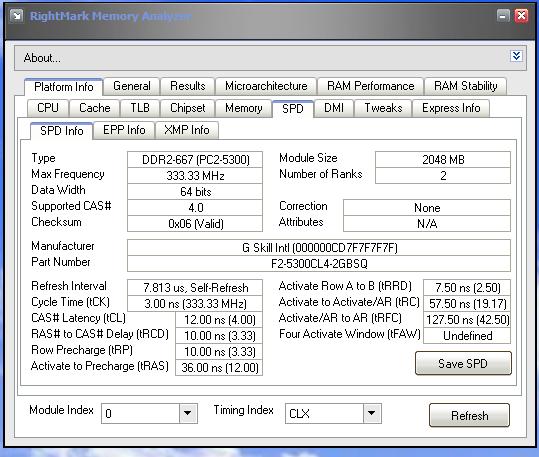Click the 7.50 ns (2.50) tRRD value

coord(467,287)
